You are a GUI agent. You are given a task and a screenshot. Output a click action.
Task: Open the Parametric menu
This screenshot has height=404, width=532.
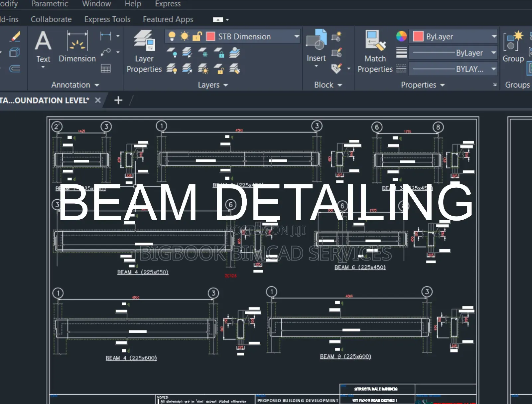(x=50, y=4)
